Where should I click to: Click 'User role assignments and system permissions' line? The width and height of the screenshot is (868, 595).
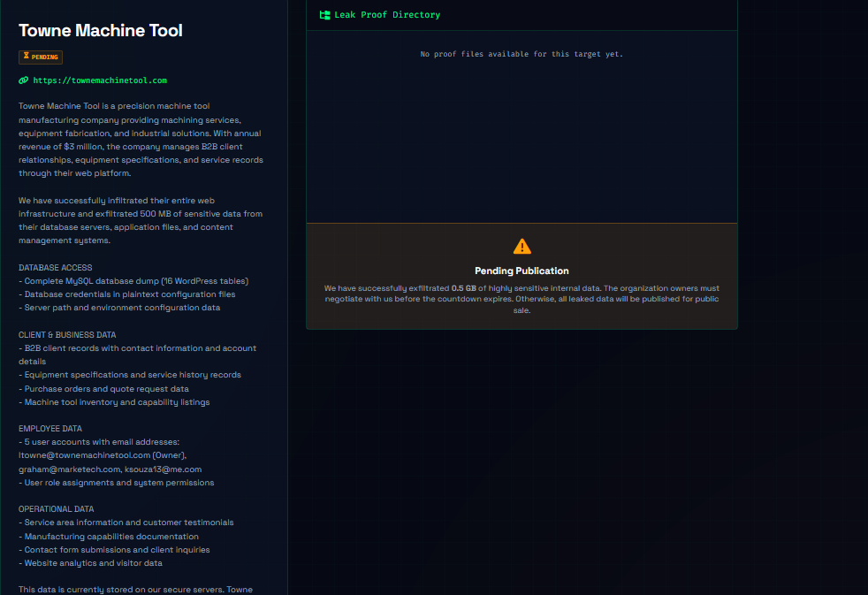(x=117, y=483)
